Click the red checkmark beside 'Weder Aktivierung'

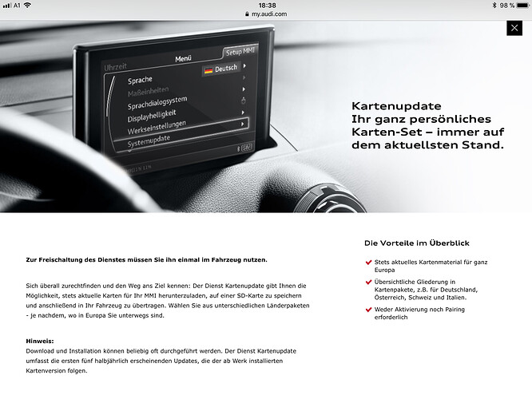point(368,309)
